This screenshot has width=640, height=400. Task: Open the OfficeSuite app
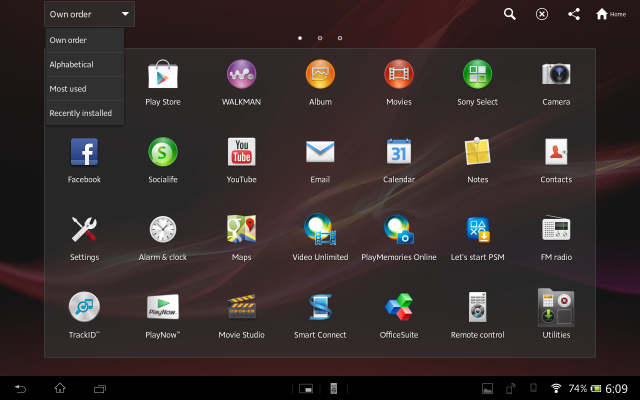click(399, 316)
